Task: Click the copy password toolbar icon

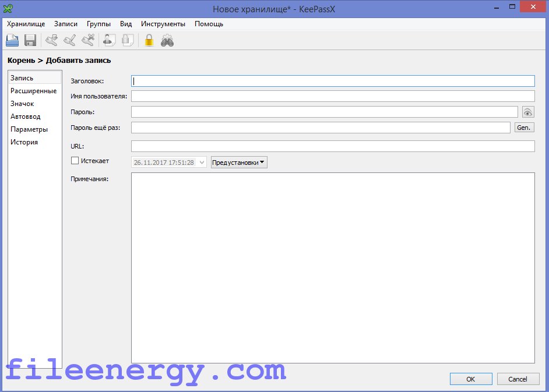Action: [x=128, y=40]
